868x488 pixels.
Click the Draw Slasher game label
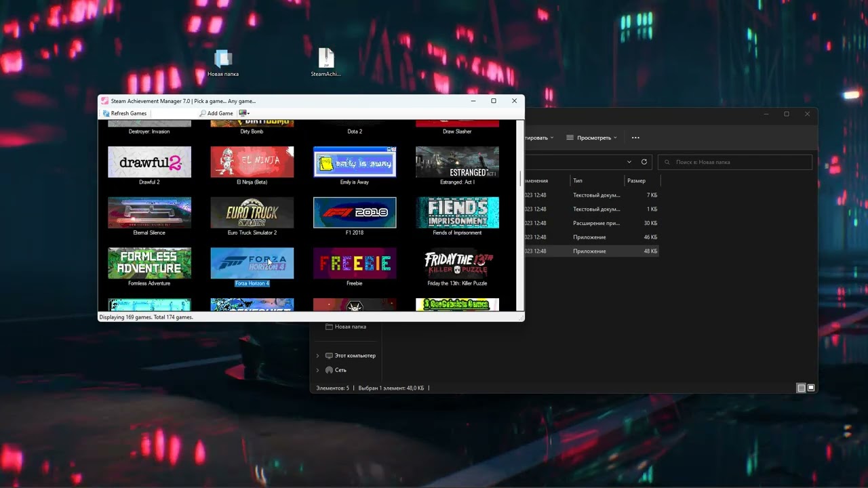pos(457,131)
